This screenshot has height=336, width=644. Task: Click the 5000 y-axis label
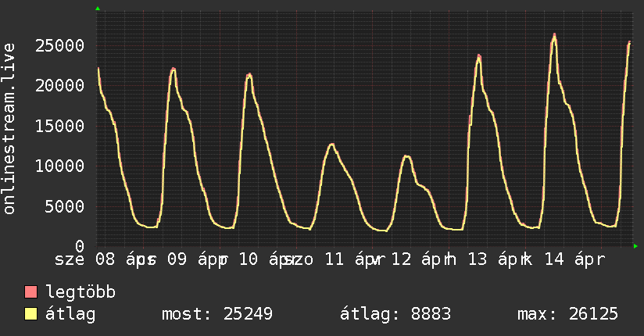(65, 206)
